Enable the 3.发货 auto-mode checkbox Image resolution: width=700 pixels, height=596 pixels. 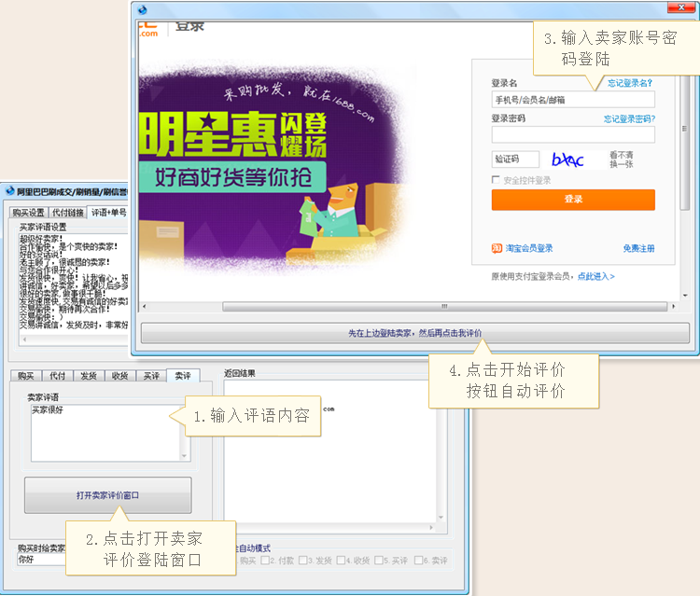coord(303,560)
